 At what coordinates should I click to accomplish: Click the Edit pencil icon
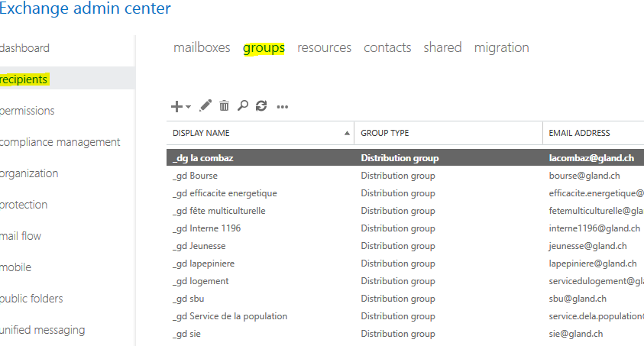[x=205, y=106]
